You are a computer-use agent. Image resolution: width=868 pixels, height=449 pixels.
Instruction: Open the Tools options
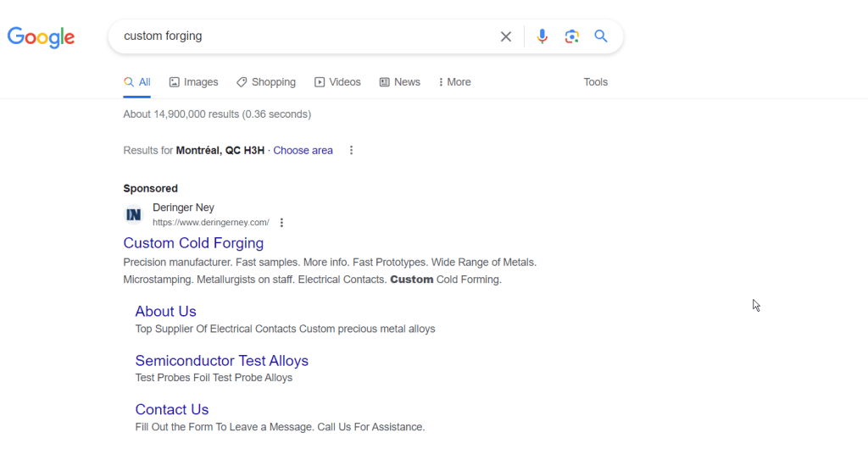pyautogui.click(x=596, y=82)
